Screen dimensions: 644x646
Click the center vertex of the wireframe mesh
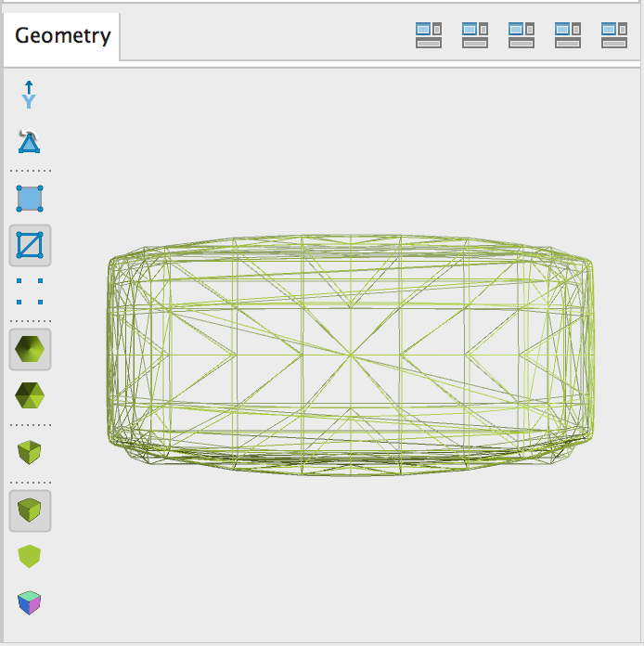(351, 354)
